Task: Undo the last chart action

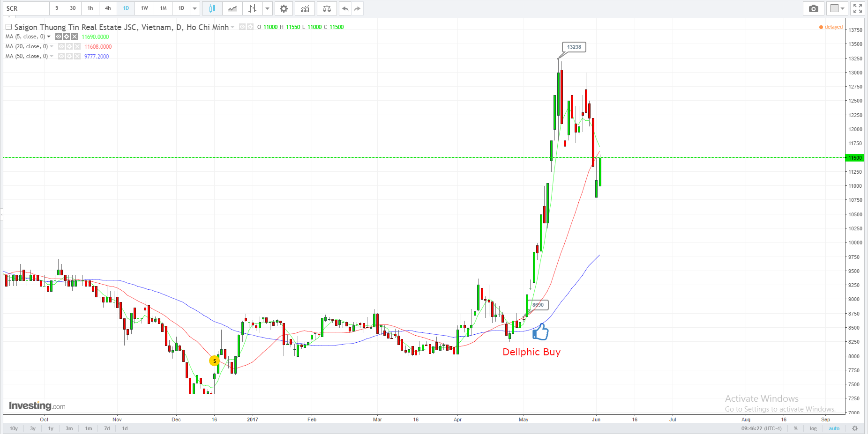Action: 345,8
